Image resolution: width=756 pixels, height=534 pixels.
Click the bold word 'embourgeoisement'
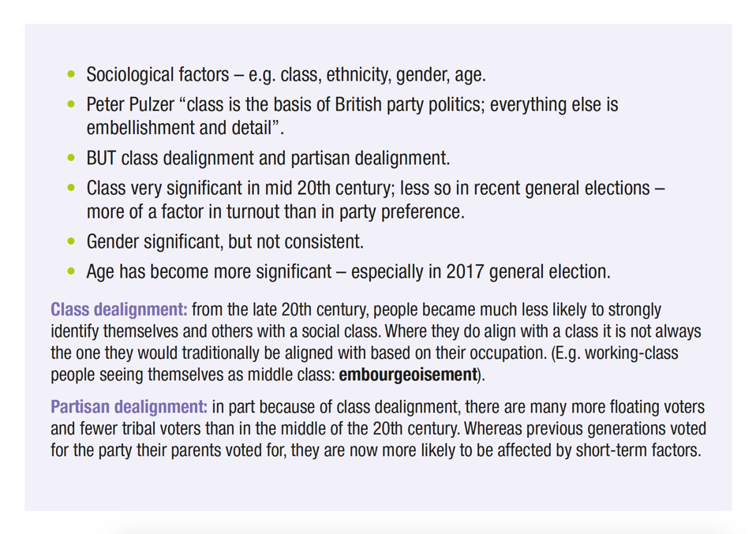(408, 375)
